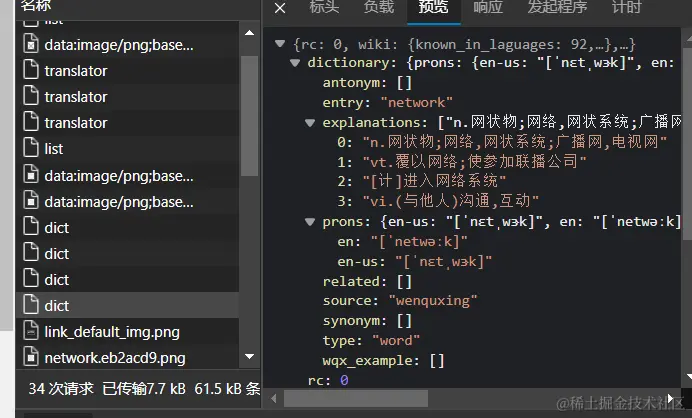Click explanation item 2 text
Screen dimensions: 692x418
click(x=434, y=181)
